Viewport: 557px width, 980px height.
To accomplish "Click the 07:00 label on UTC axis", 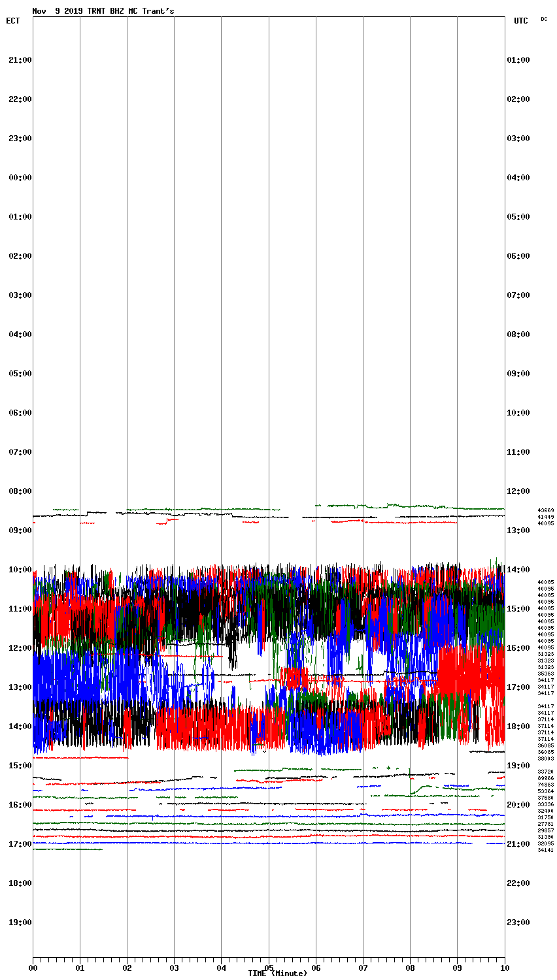I will coord(518,295).
